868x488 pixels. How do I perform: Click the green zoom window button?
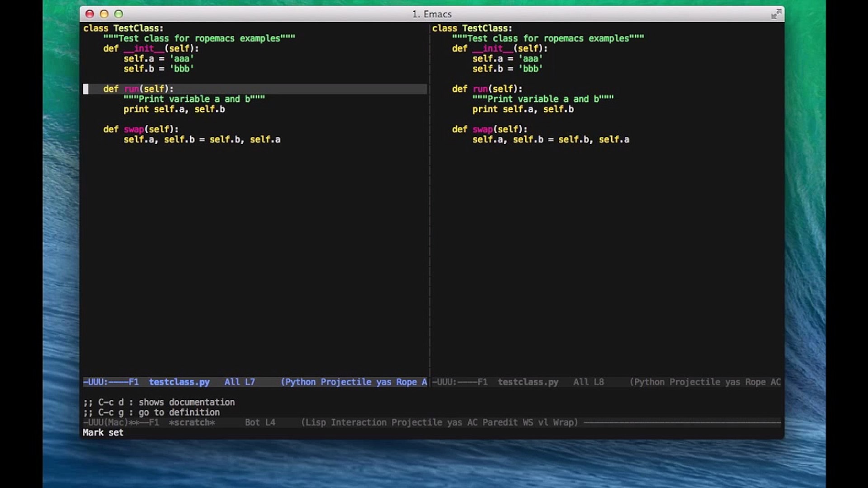point(118,14)
